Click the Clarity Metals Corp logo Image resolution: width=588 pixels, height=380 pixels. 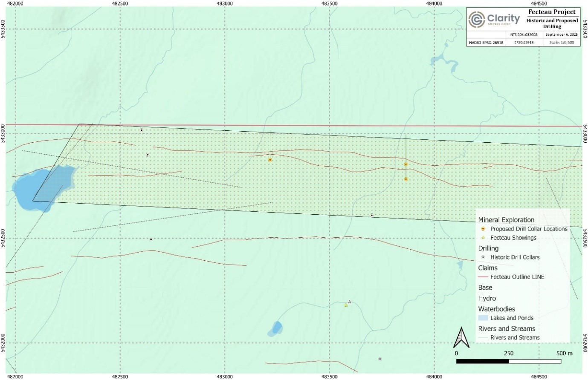tap(494, 19)
